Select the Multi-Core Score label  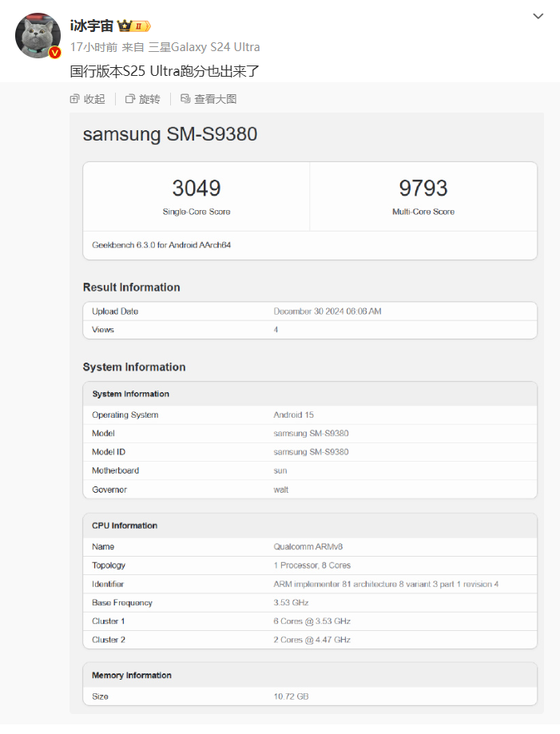[x=423, y=212]
